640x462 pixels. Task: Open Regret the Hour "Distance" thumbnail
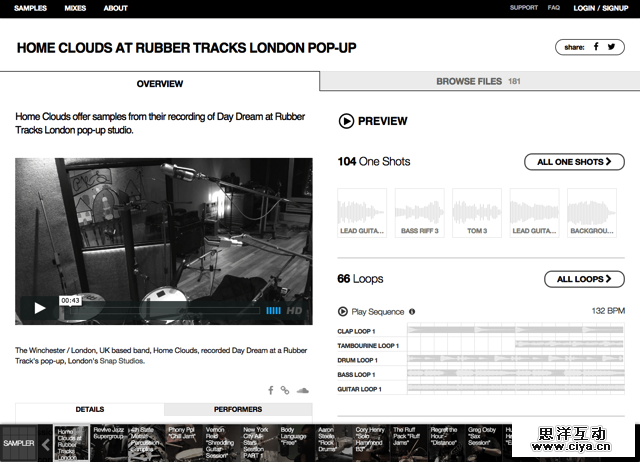click(447, 444)
